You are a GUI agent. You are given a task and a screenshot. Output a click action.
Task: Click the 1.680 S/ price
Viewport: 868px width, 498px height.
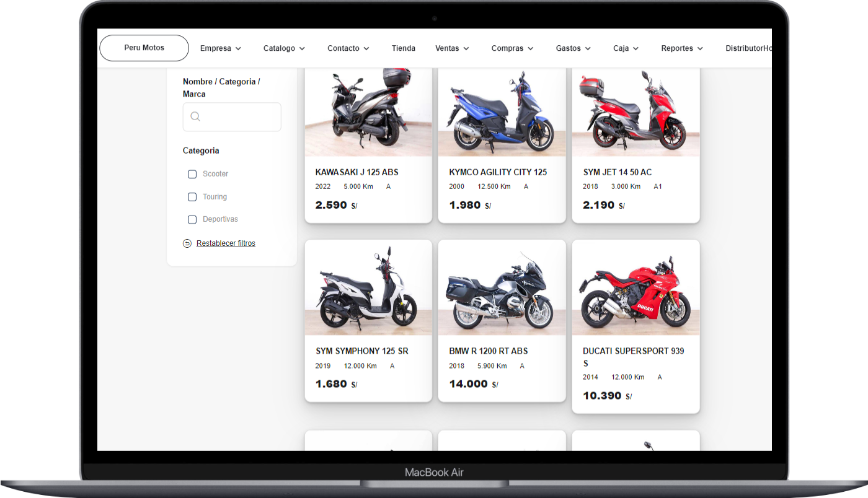[x=336, y=384]
